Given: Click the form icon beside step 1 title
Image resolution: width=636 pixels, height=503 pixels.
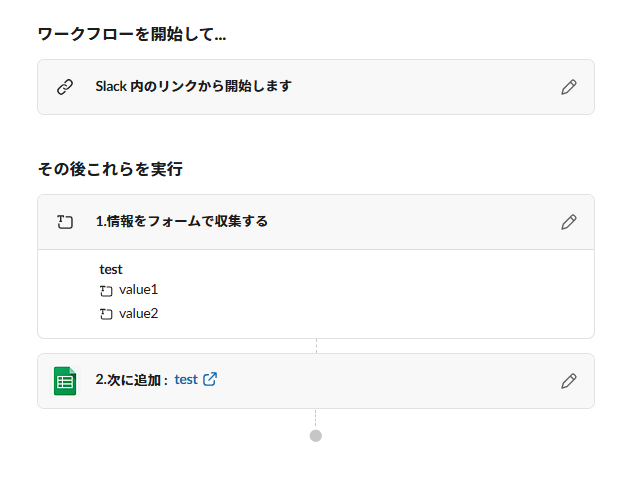Looking at the screenshot, I should click(x=65, y=222).
